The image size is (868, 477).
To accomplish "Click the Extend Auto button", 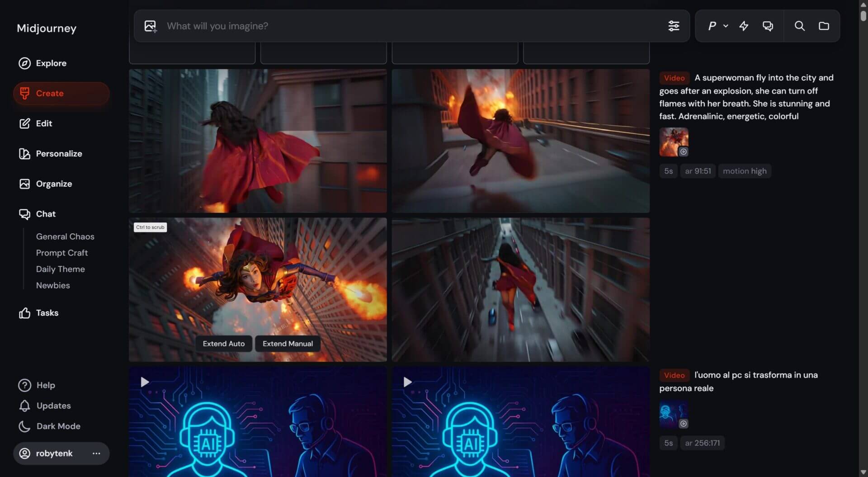I will click(223, 344).
